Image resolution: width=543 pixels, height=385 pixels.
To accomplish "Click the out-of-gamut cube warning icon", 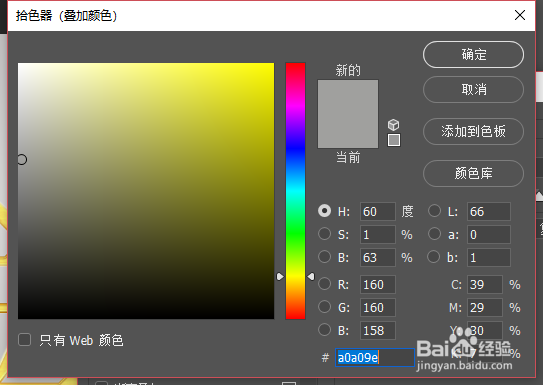I will [393, 125].
